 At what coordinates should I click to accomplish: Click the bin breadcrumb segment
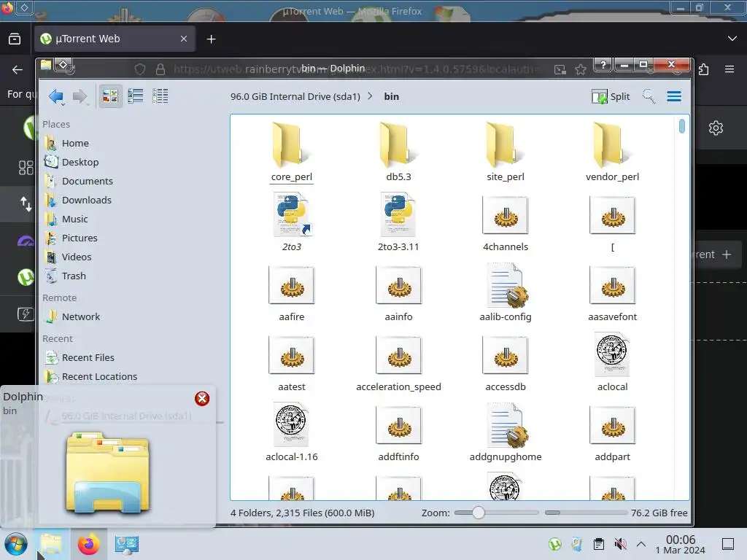(392, 97)
